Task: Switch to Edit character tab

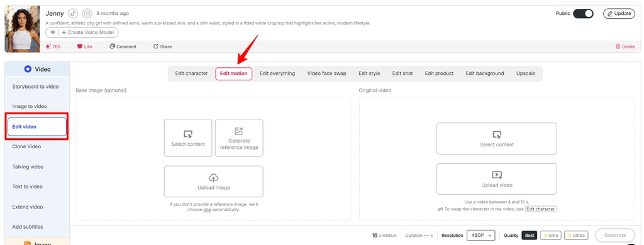Action: click(191, 73)
